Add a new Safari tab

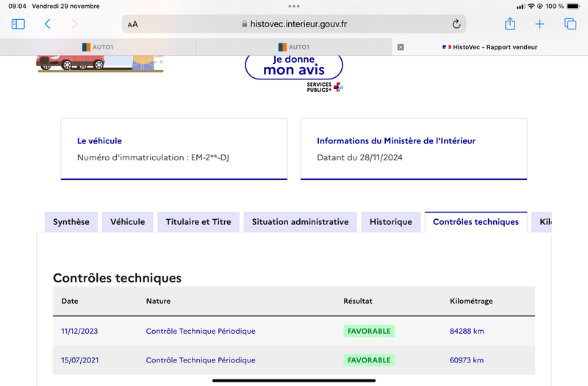click(539, 24)
